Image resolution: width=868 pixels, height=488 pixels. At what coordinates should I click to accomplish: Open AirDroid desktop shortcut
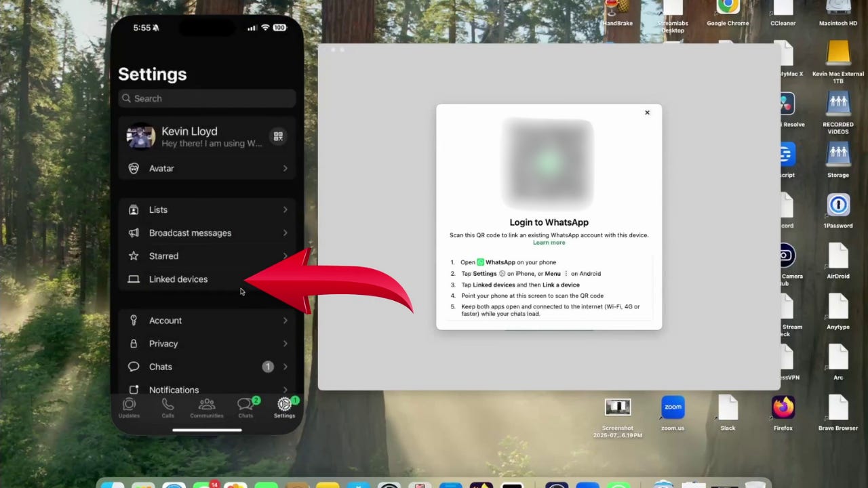coord(838,256)
